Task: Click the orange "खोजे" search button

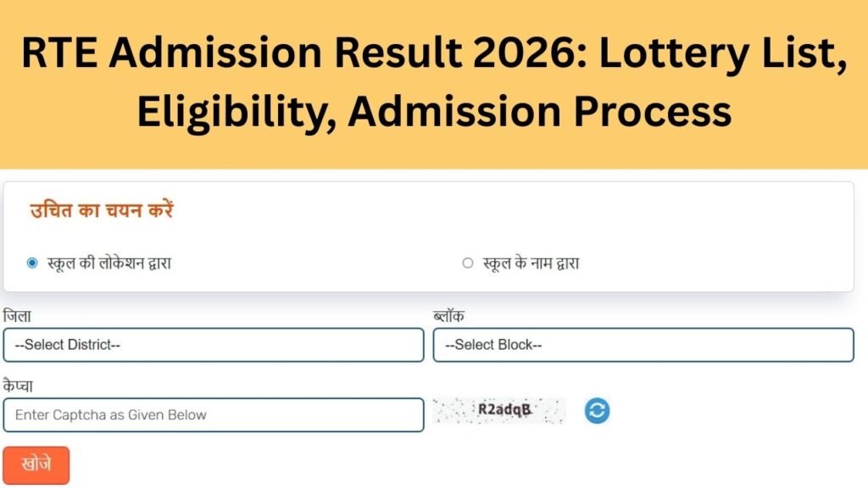Action: (x=37, y=464)
